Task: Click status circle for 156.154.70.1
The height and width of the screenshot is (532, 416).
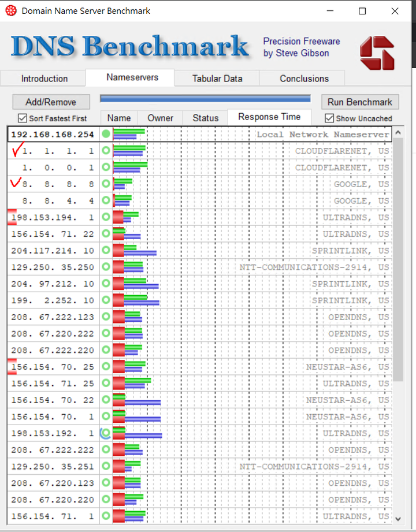Action: [x=106, y=416]
